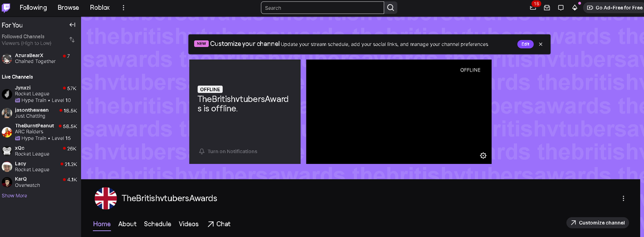Open the chat bubble activity icon
644x237 pixels.
coord(561,8)
